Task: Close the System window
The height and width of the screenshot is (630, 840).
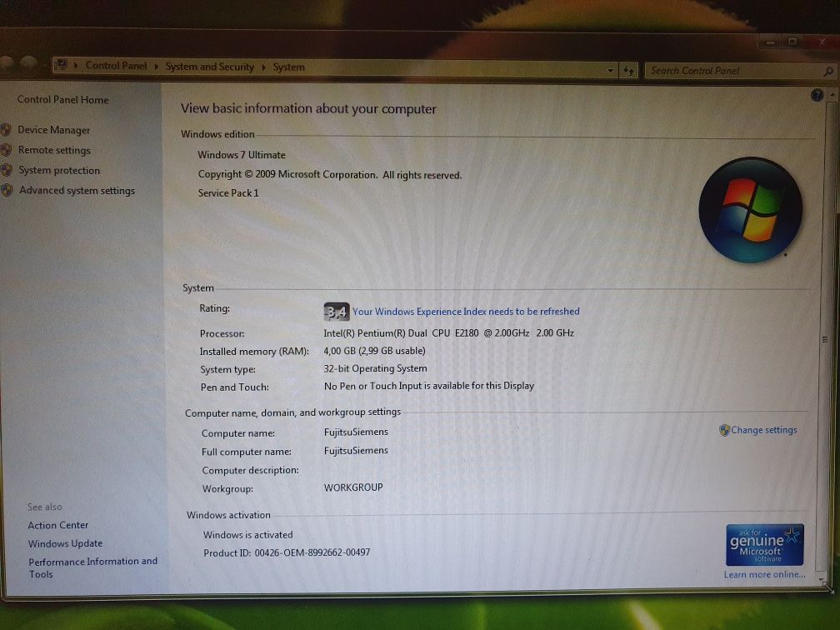Action: coord(822,42)
